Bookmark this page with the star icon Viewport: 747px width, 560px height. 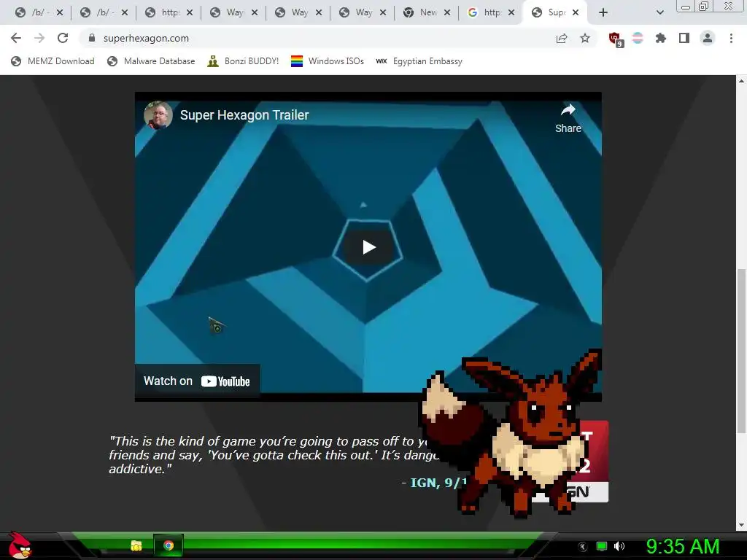tap(585, 38)
